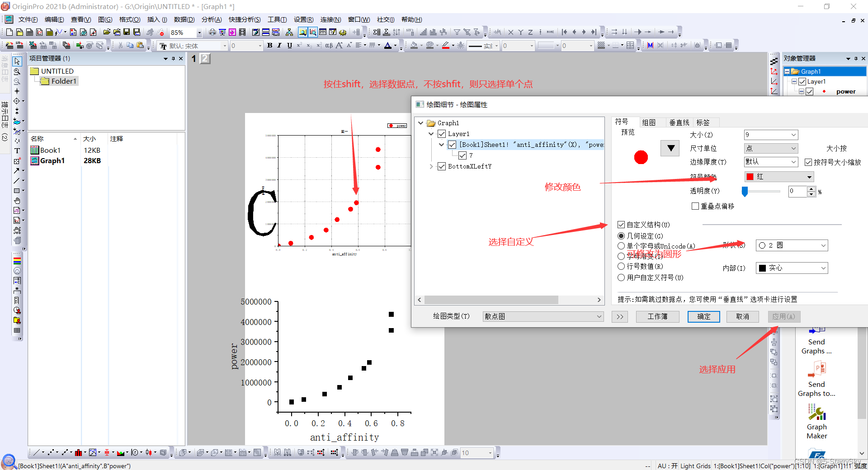Open the 符号颜色 red color picker

click(779, 177)
